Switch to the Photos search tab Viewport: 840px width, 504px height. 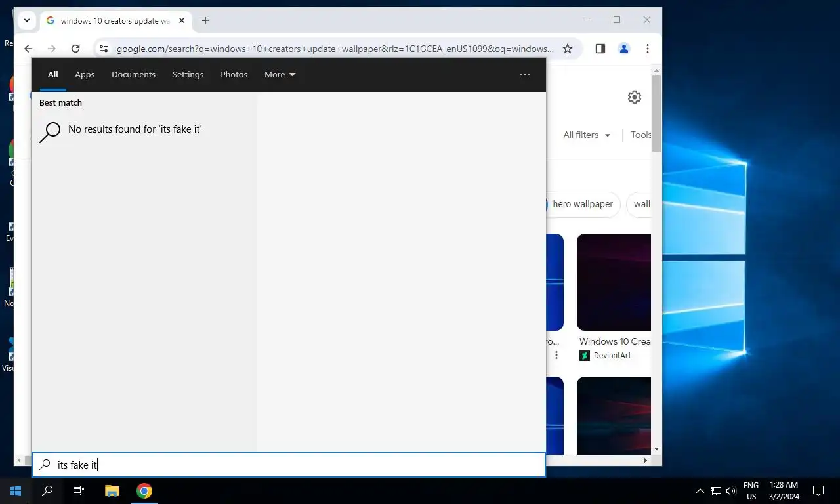click(234, 75)
